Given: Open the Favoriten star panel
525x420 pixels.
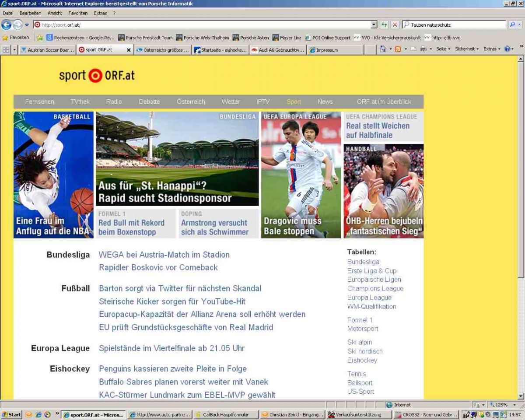Looking at the screenshot, I should tap(16, 38).
